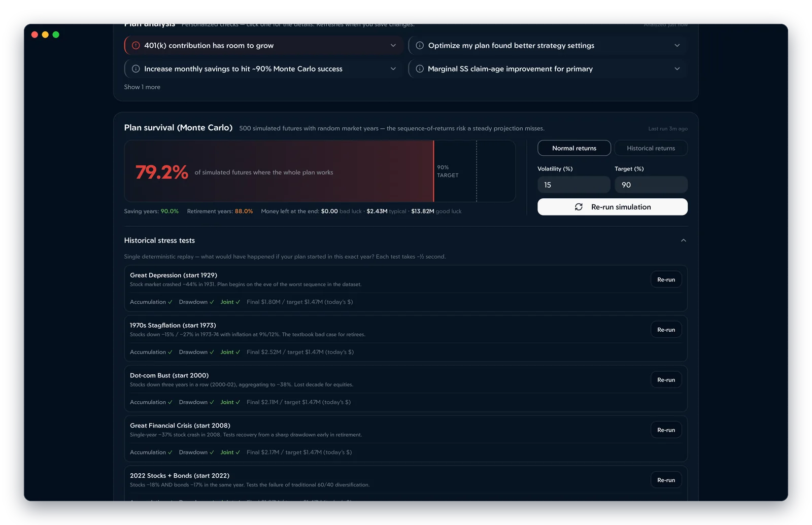The image size is (812, 525).
Task: Click the Dot-com Bust (start 2000) title
Action: 169,376
